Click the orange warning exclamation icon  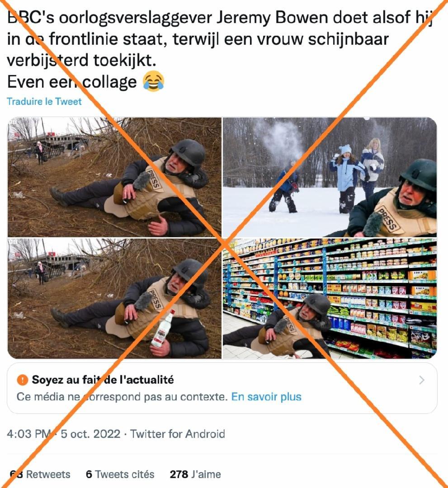(x=23, y=380)
